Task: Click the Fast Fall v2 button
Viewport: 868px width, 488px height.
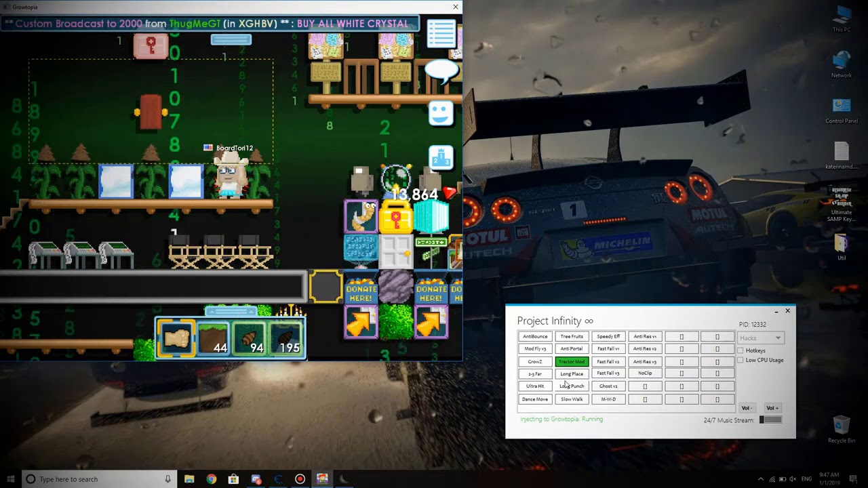Action: (608, 361)
